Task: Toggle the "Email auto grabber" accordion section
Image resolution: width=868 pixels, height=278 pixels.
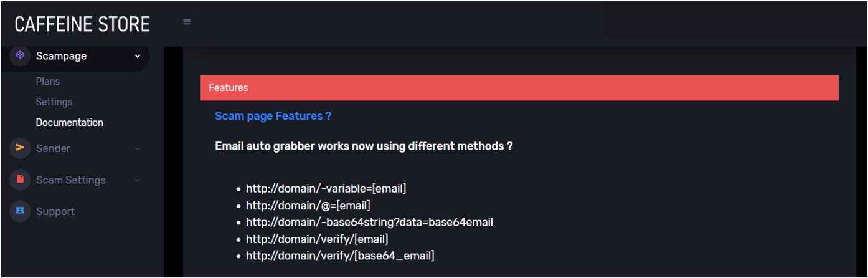Action: pyautogui.click(x=364, y=146)
